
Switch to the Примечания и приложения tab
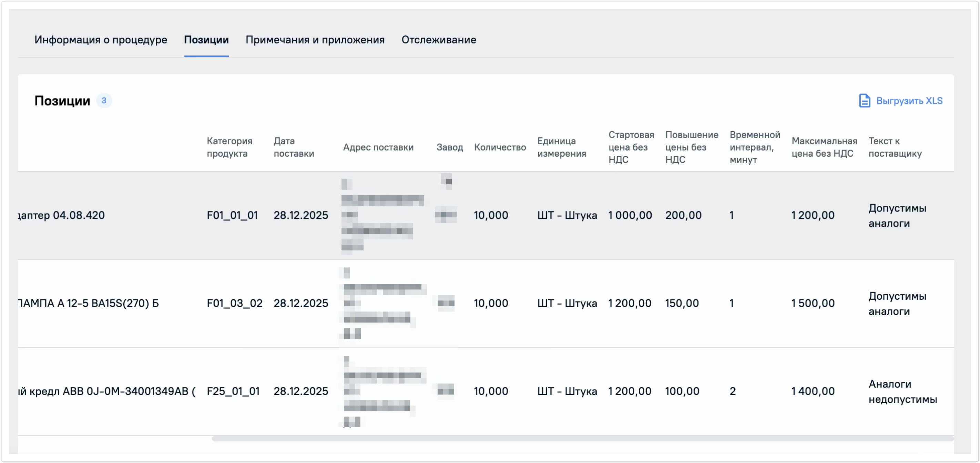[x=315, y=40]
